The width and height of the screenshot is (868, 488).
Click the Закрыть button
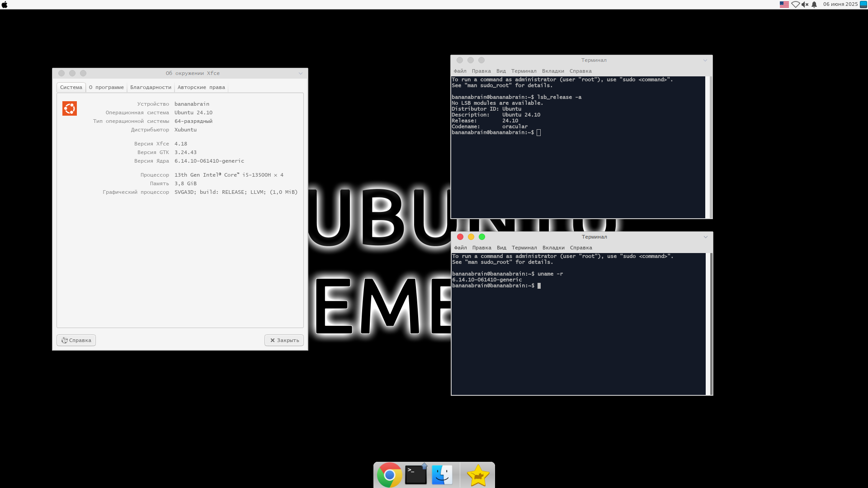284,340
